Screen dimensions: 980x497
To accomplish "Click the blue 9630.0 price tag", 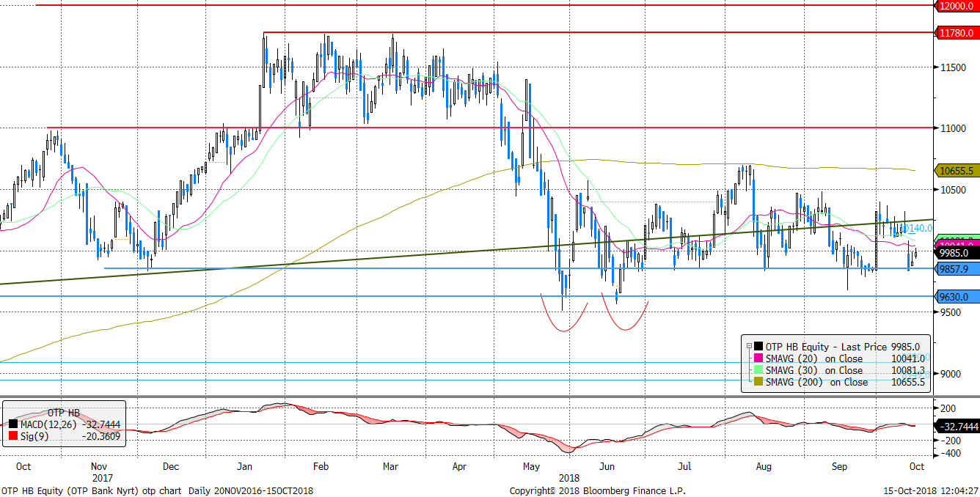I will coord(956,297).
